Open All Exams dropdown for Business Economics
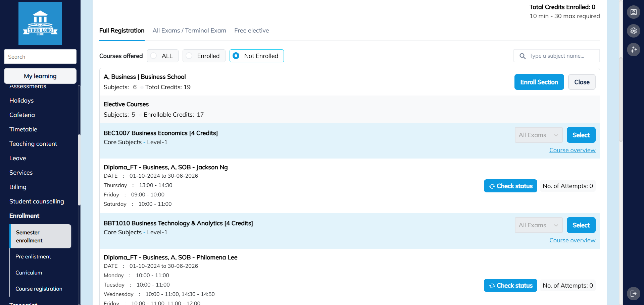This screenshot has height=305, width=644. click(538, 135)
